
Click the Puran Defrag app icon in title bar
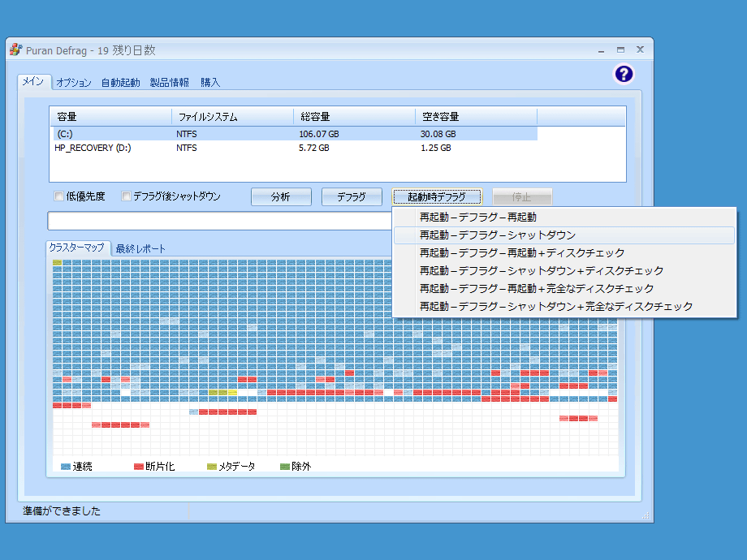(16, 50)
